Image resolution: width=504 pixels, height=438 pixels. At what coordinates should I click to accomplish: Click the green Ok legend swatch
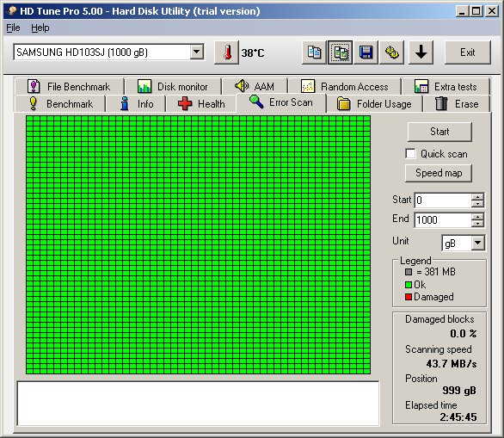[409, 285]
